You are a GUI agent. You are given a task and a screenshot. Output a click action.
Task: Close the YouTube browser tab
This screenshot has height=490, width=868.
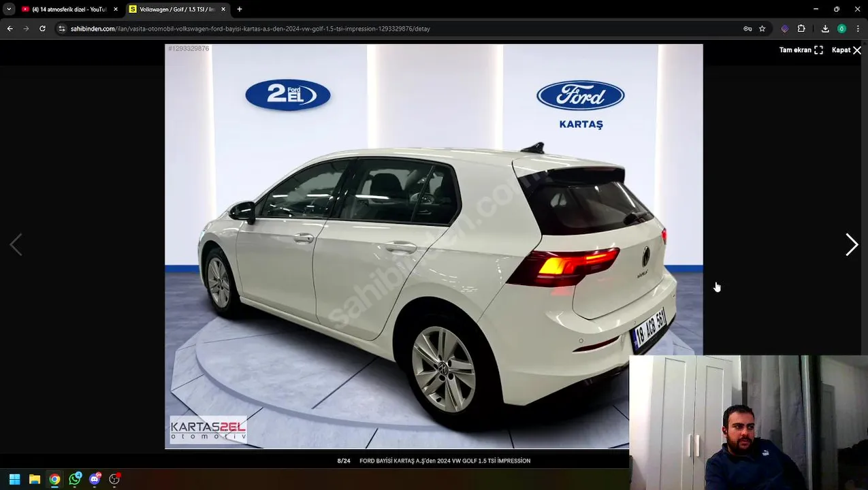[115, 10]
